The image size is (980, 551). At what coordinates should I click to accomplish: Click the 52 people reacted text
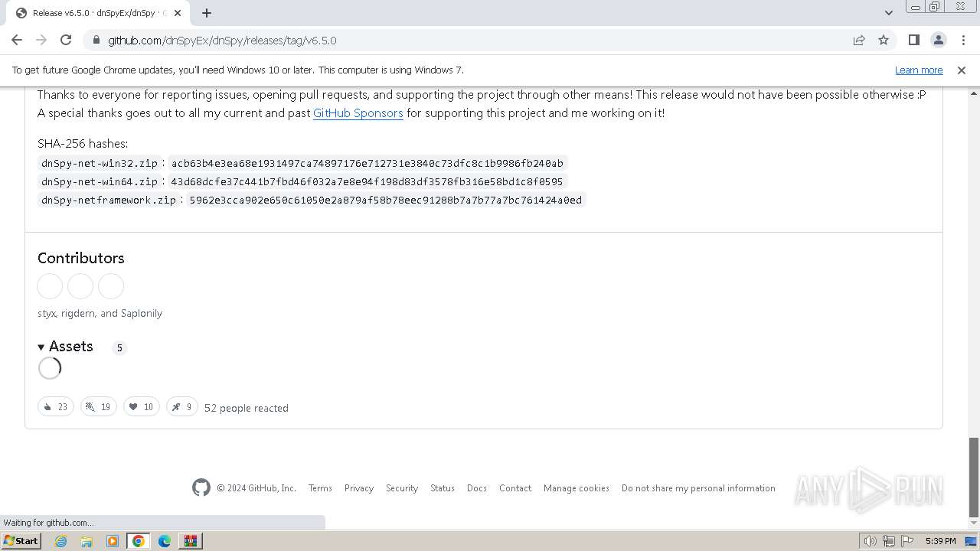(247, 408)
